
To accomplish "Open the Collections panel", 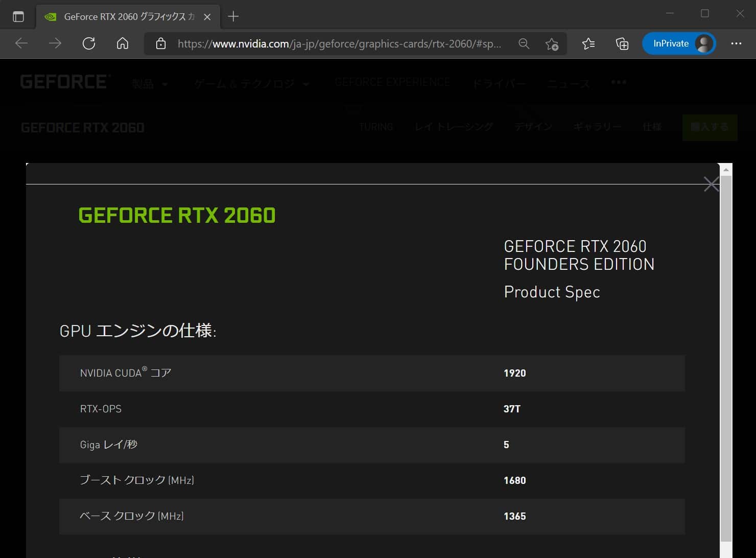I will coord(622,43).
